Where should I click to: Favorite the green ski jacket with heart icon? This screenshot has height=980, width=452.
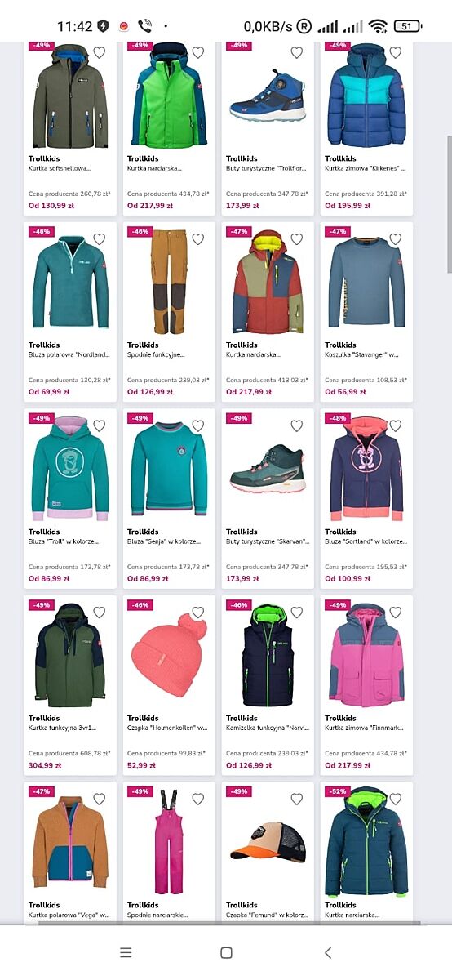tap(197, 53)
